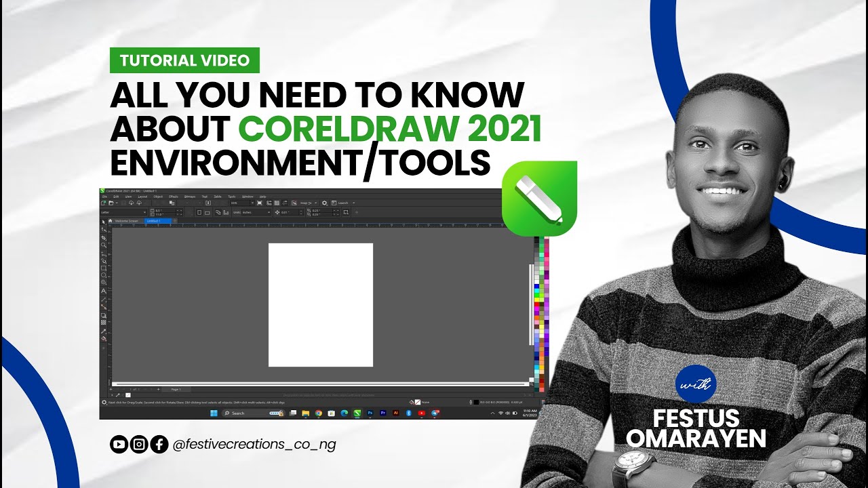Select the Connector tool
This screenshot has width=868, height=488.
(x=104, y=306)
